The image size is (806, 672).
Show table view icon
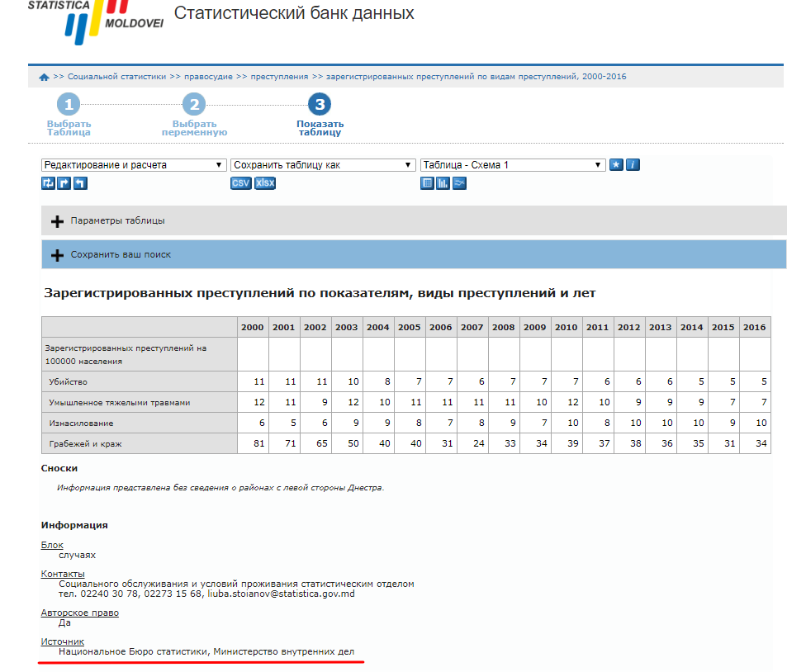(427, 183)
